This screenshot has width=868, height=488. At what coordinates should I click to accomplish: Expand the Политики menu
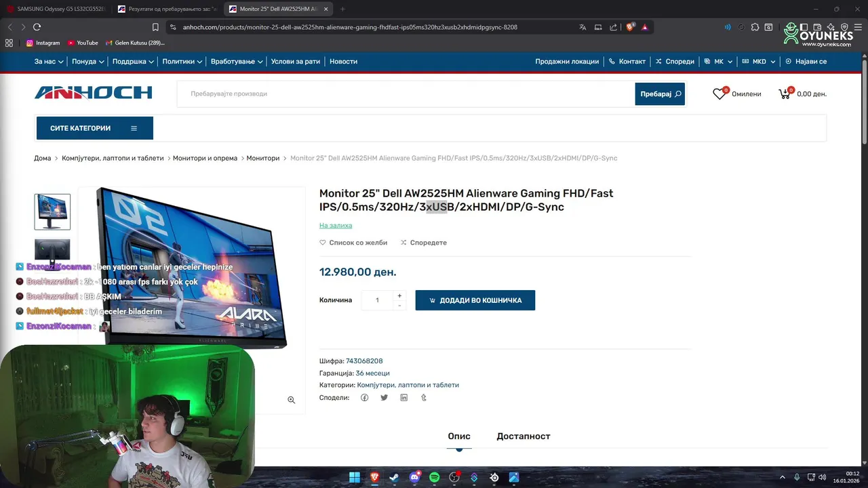(x=182, y=61)
